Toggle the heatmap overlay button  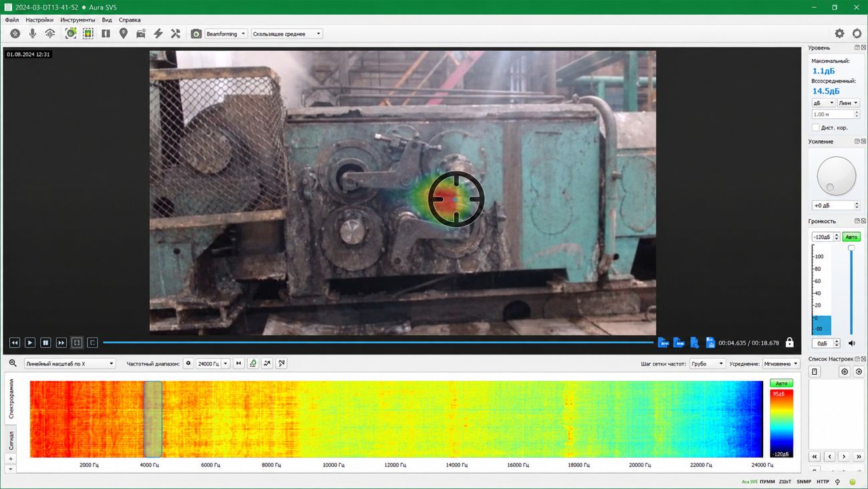coord(88,33)
